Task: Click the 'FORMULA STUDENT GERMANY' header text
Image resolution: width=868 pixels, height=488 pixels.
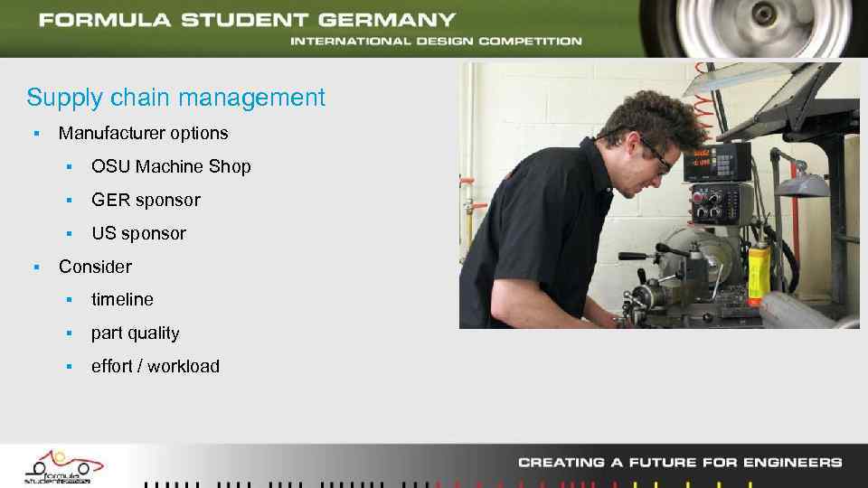Action: tap(247, 20)
